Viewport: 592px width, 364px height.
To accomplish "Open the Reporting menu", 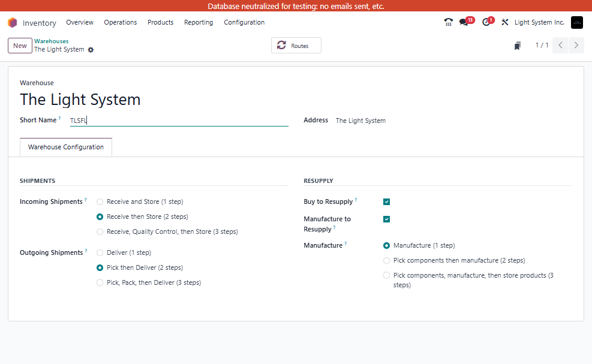I will pyautogui.click(x=199, y=22).
